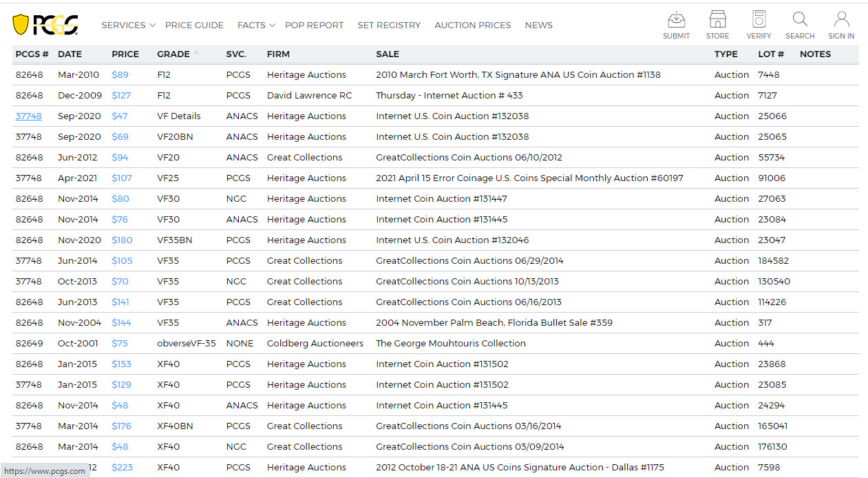Select the 2004 November Palm Beach sale

click(x=494, y=322)
